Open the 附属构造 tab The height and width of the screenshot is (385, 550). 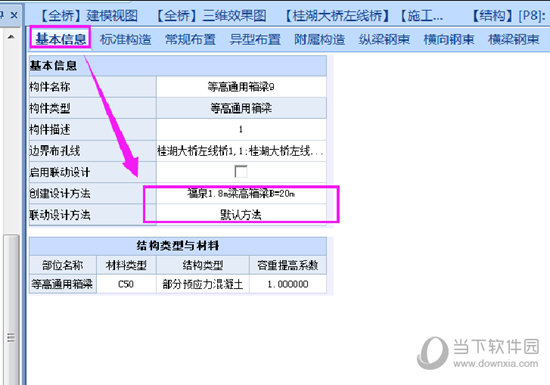[x=320, y=39]
